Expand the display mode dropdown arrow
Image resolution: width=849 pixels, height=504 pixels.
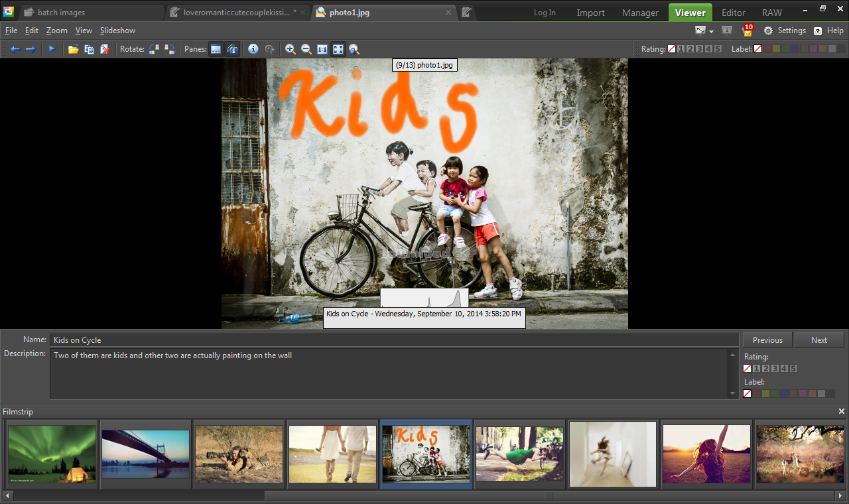(711, 31)
